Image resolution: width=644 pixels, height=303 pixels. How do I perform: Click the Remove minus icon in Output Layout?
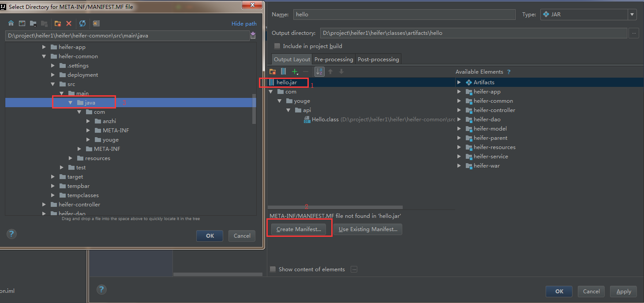click(306, 71)
